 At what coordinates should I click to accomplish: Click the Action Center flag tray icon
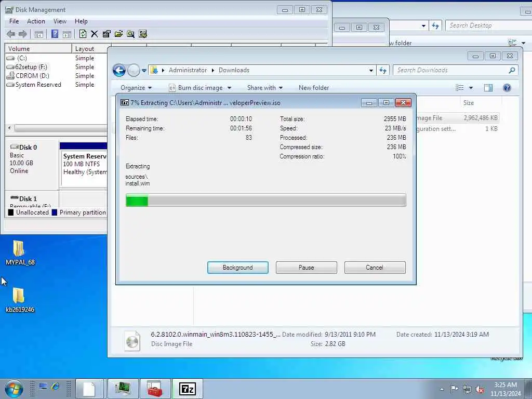454,389
